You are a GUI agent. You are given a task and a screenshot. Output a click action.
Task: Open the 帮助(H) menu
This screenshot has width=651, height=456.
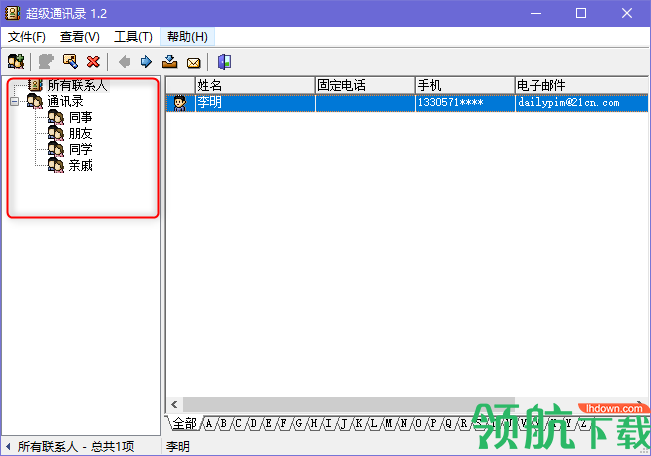click(x=187, y=37)
